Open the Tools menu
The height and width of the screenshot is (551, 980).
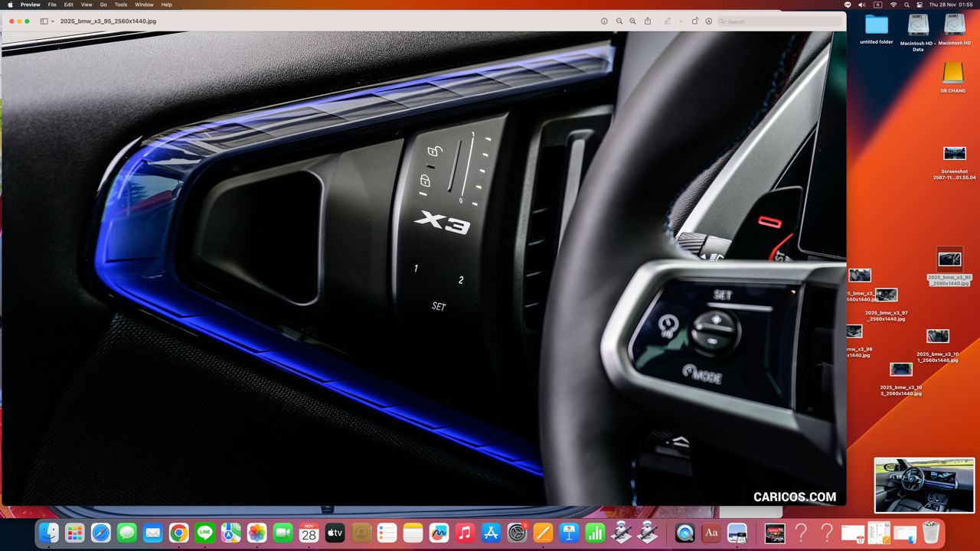pos(121,5)
